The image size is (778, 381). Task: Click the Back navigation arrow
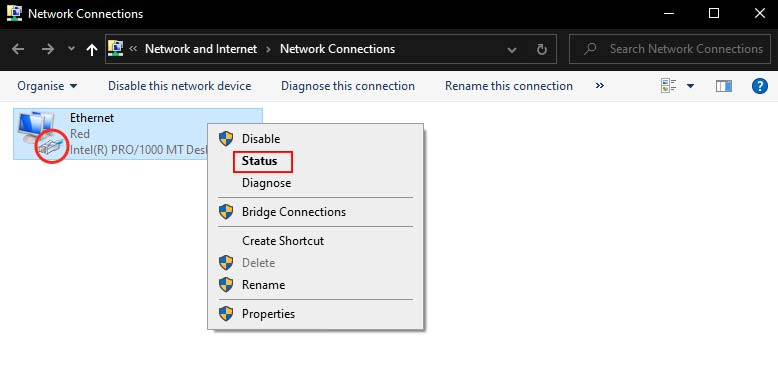[x=18, y=49]
